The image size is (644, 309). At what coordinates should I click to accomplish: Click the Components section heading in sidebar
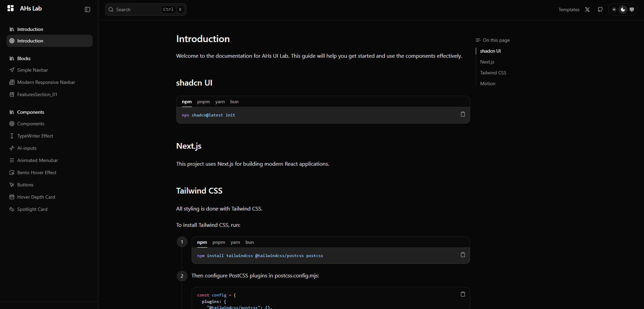tap(31, 112)
